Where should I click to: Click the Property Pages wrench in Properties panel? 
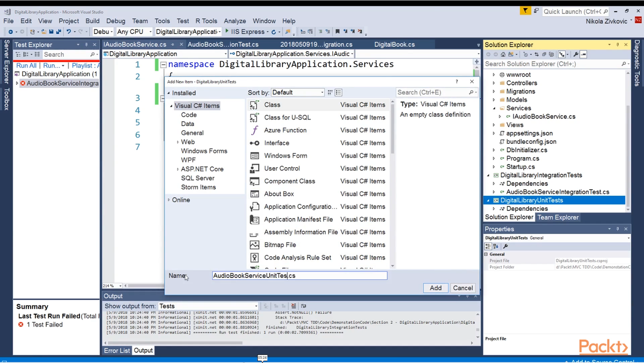506,246
